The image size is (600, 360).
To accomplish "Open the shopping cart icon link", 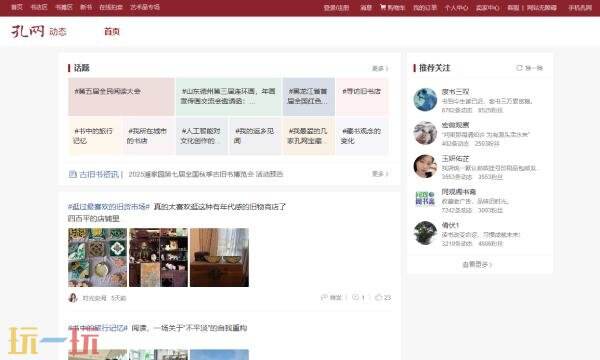I will [x=383, y=7].
